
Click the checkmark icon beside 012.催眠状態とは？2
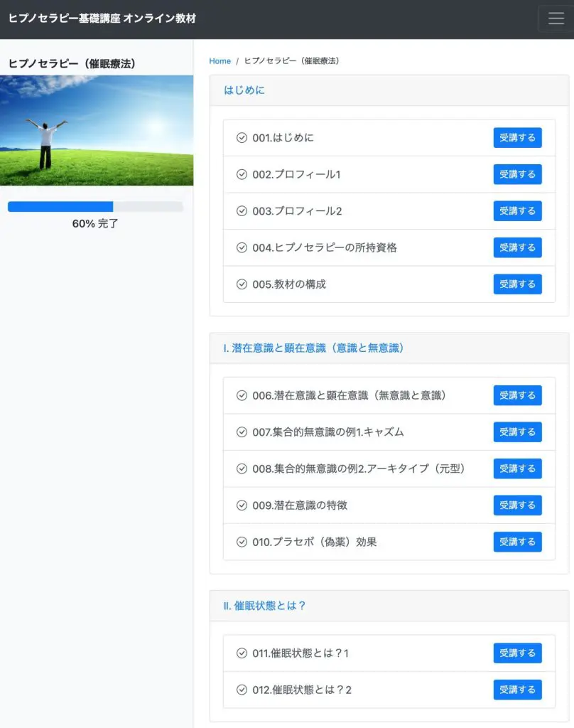pyautogui.click(x=242, y=690)
